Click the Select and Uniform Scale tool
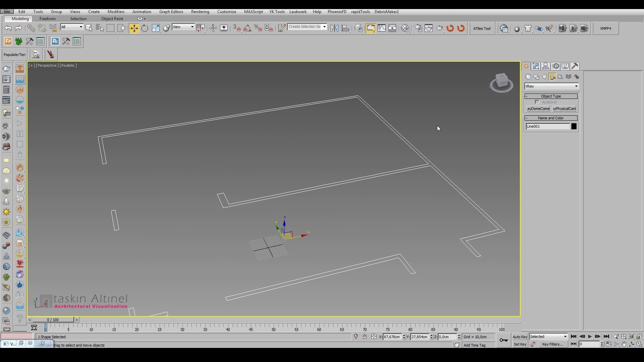Image resolution: width=644 pixels, height=362 pixels. pos(156,28)
